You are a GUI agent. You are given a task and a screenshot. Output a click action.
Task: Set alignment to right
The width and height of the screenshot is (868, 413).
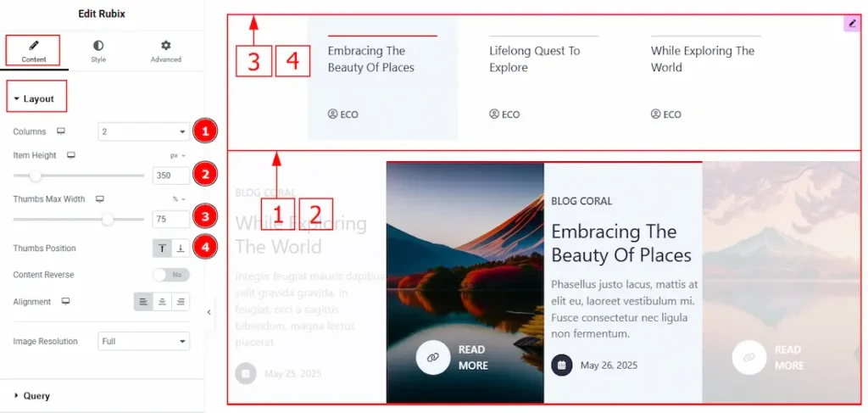[181, 302]
